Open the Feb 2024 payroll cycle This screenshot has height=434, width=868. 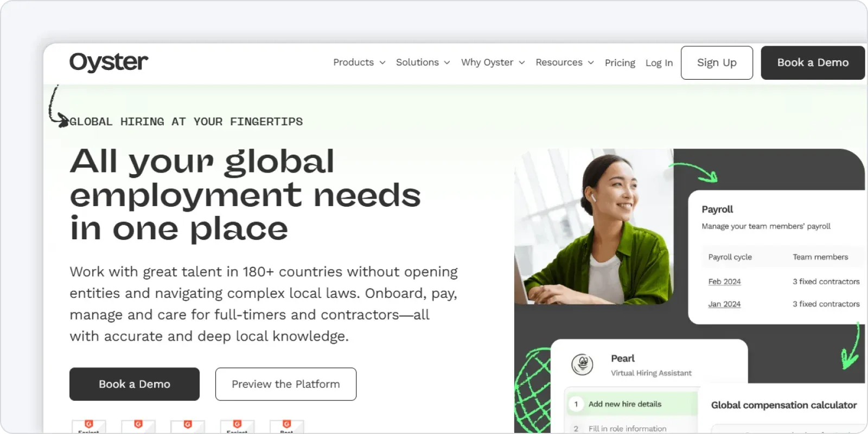[724, 282]
